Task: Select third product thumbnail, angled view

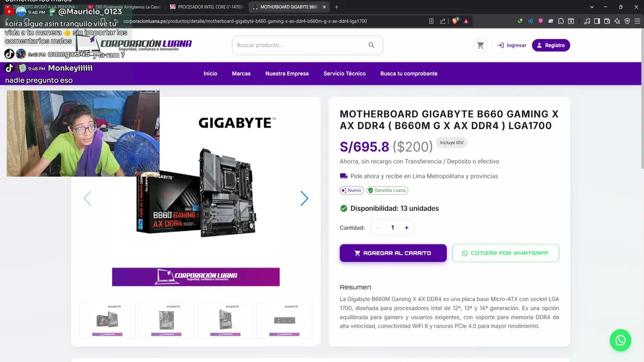Action: (x=225, y=320)
